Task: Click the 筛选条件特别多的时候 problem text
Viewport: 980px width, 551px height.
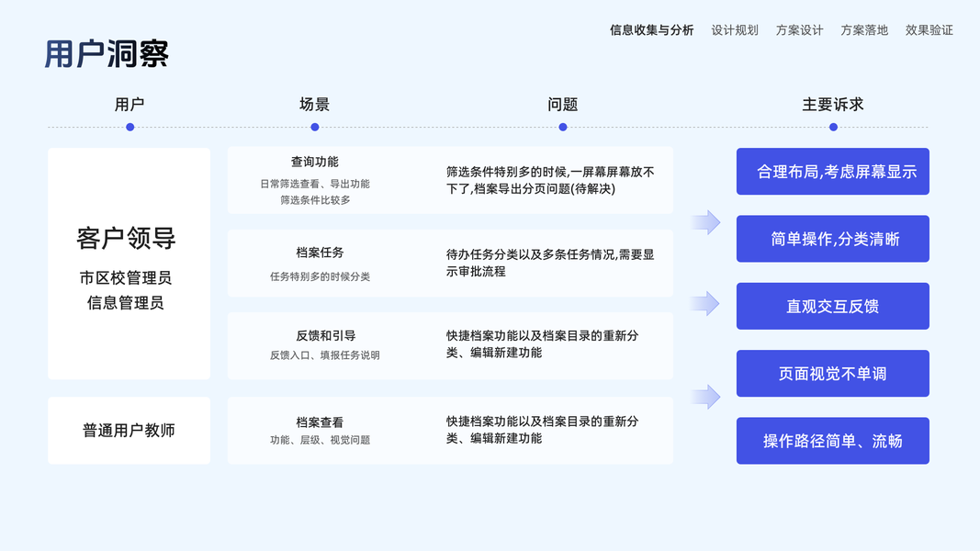Action: 551,180
